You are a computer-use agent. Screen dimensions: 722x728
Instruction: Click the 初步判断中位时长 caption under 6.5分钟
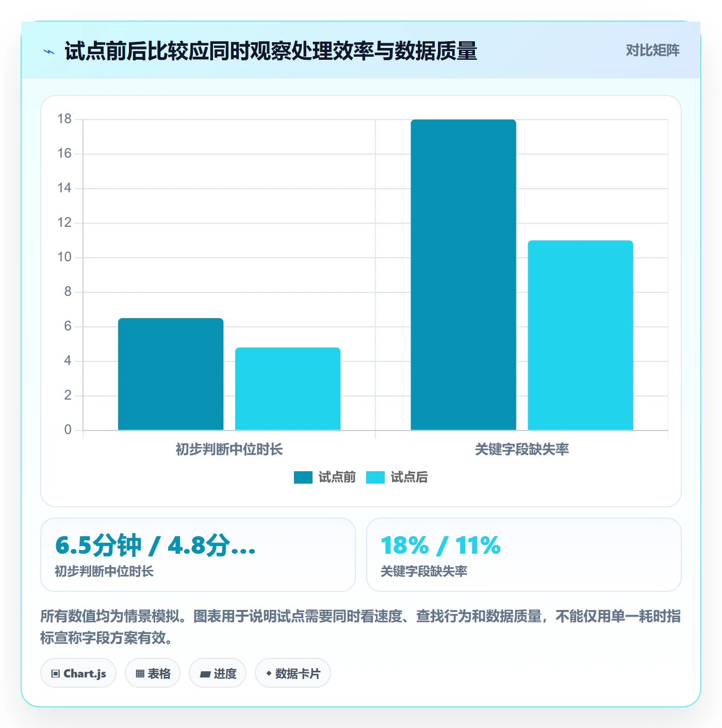104,571
